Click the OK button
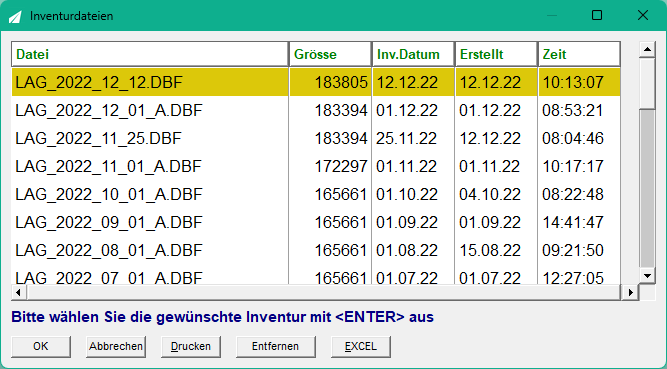The height and width of the screenshot is (369, 667). (41, 346)
